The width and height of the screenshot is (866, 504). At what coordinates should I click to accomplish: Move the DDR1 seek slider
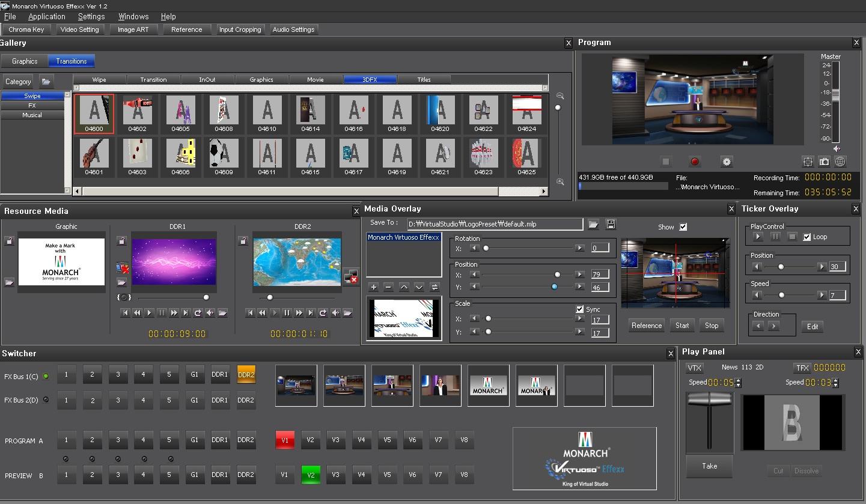point(206,297)
